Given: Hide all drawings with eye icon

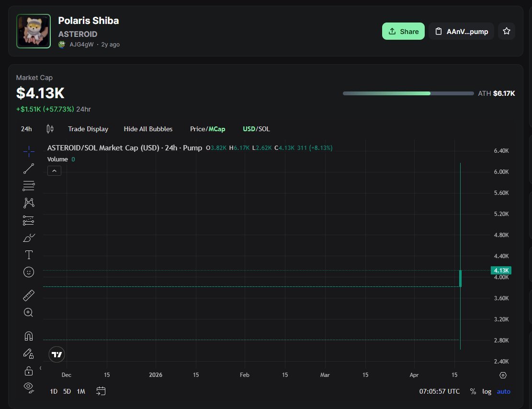Looking at the screenshot, I should coord(29,387).
